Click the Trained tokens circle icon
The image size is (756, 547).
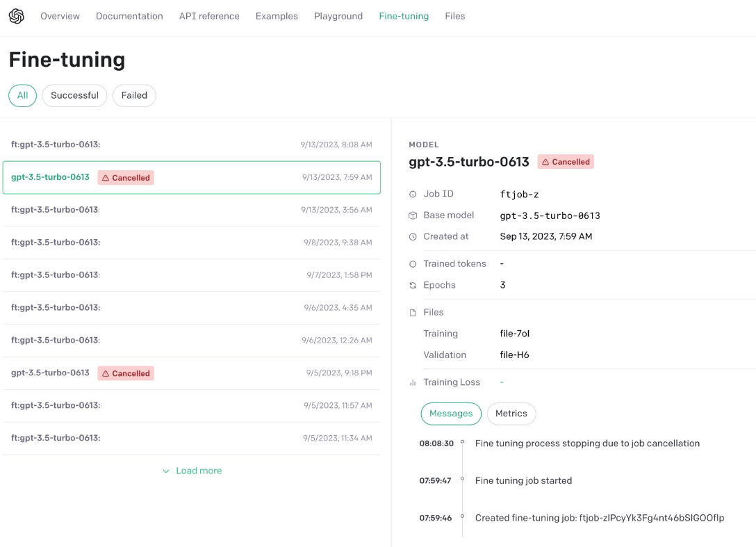click(413, 264)
